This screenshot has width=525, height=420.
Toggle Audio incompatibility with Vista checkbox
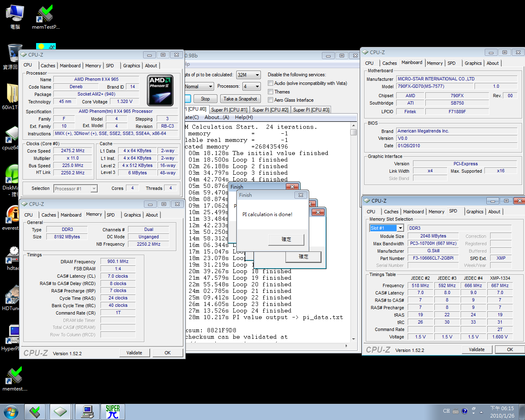(x=270, y=83)
